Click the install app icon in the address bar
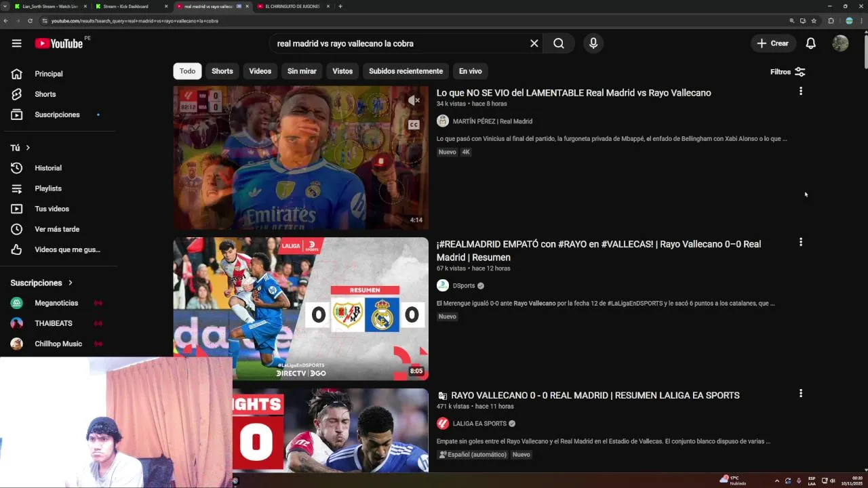The image size is (868, 488). coord(803,21)
